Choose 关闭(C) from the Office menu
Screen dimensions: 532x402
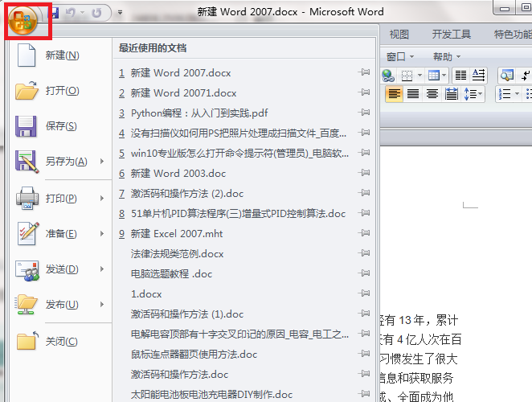(x=60, y=342)
